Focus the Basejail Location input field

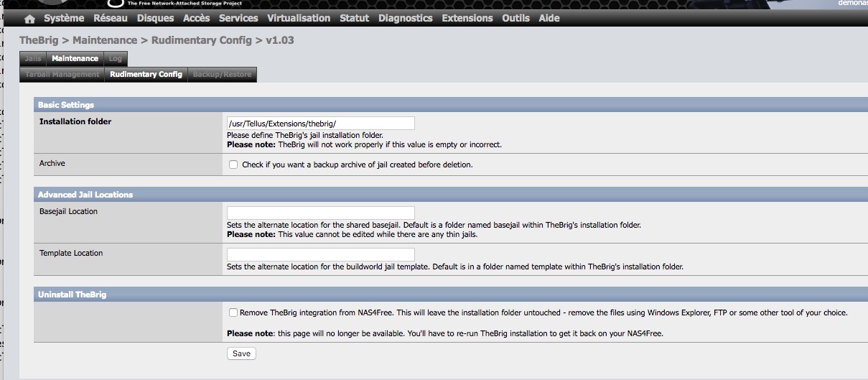[x=320, y=213]
